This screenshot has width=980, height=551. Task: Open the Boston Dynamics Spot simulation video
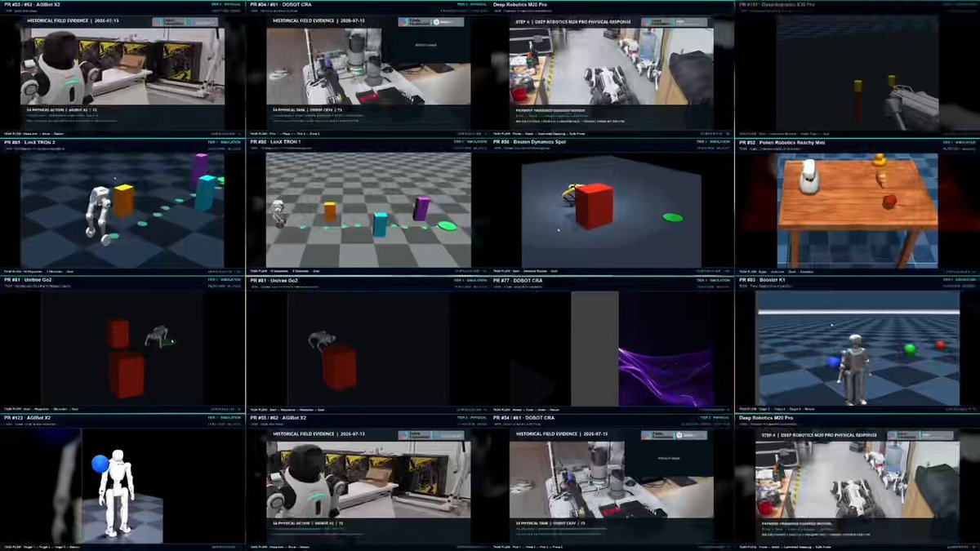(612, 207)
